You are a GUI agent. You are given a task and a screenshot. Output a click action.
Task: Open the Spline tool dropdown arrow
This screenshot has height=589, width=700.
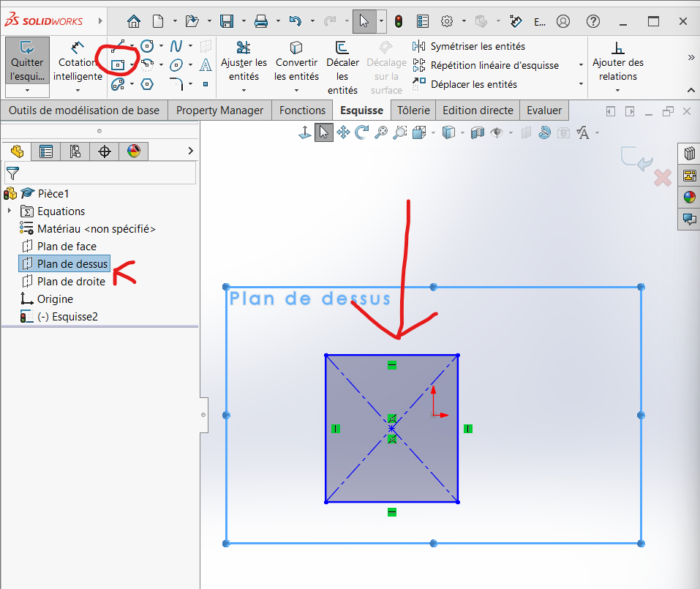tap(191, 45)
